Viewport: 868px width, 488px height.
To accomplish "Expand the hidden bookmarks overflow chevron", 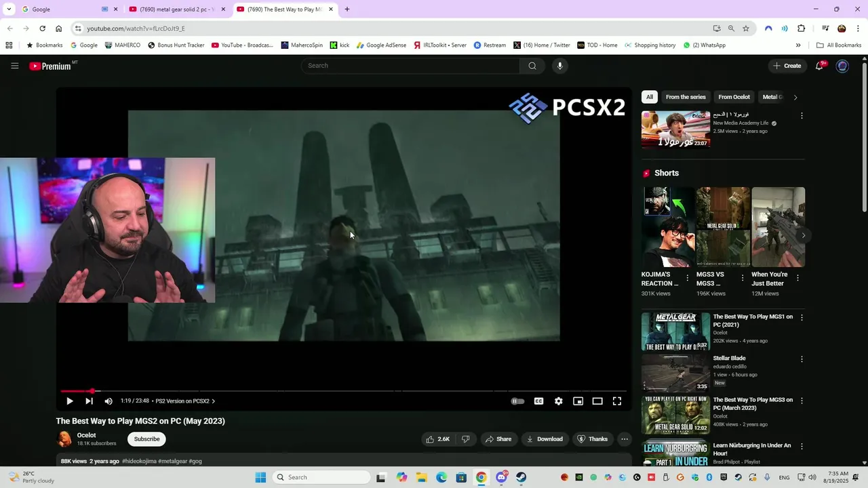I will click(798, 45).
